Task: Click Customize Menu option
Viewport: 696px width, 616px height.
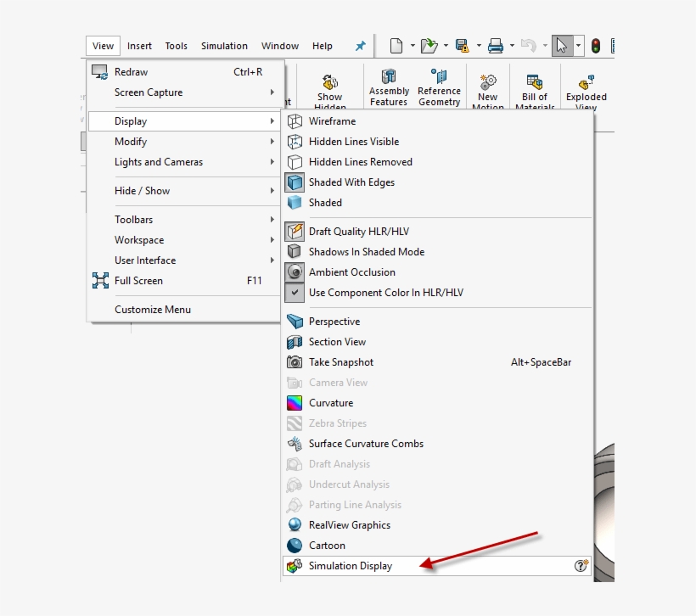Action: (x=153, y=310)
